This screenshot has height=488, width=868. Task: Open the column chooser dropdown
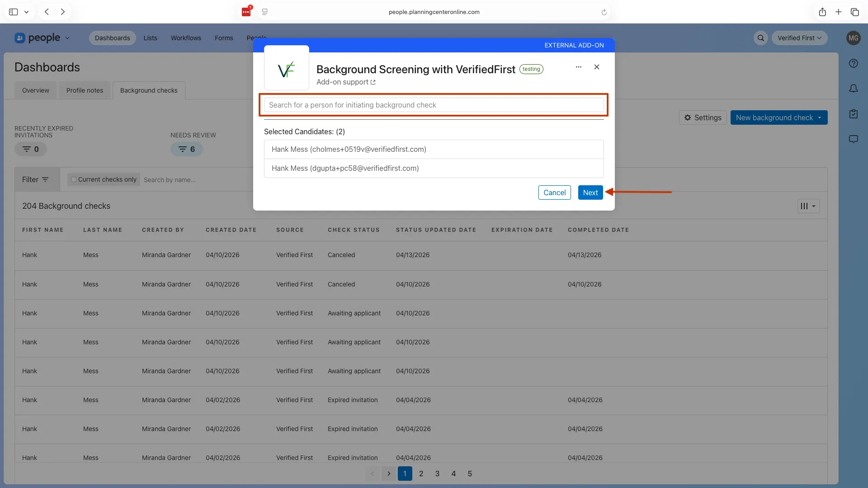(808, 206)
